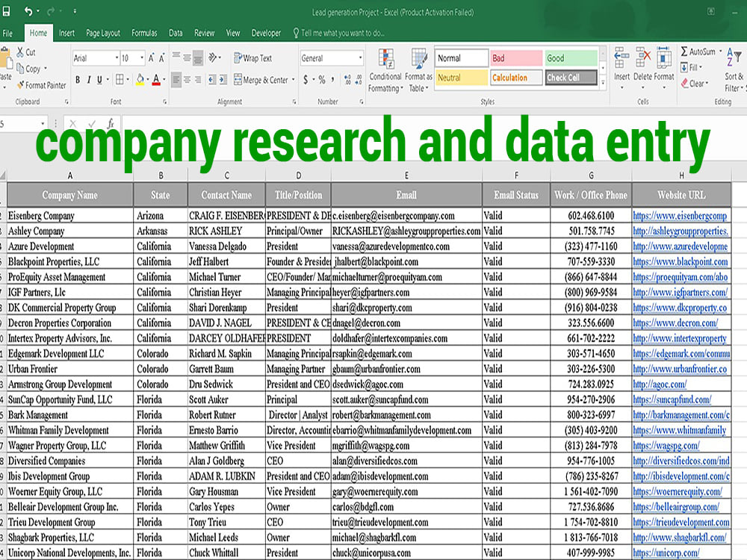Image resolution: width=747 pixels, height=560 pixels.
Task: Apply the Good cell style
Action: pyautogui.click(x=571, y=58)
